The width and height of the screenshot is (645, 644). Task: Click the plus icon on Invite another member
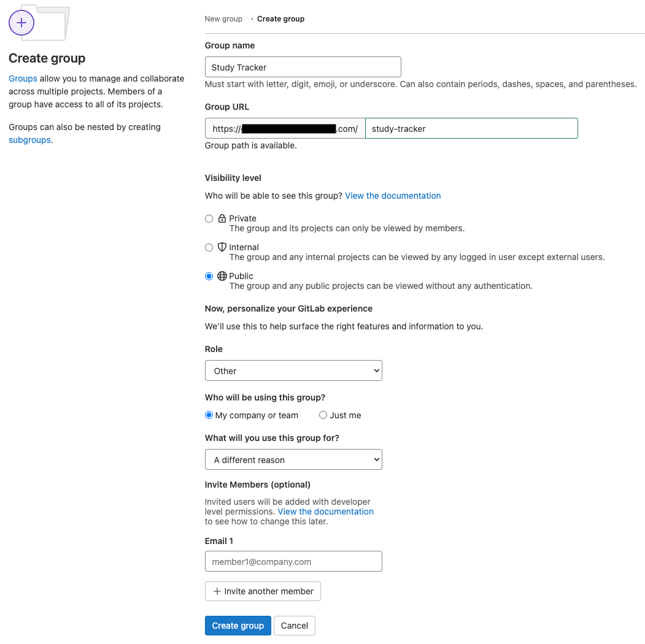point(217,591)
